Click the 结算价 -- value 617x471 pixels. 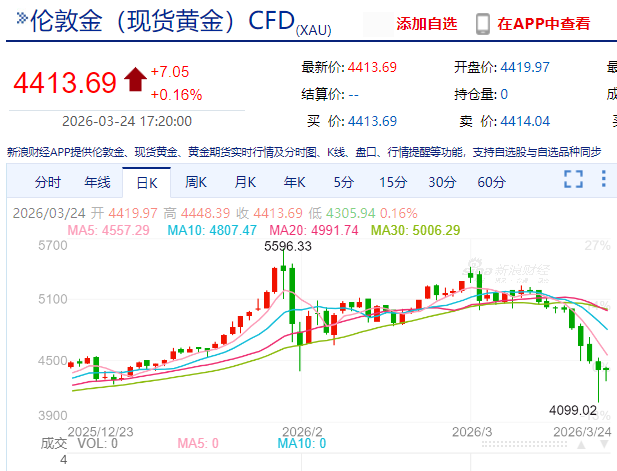(x=353, y=94)
